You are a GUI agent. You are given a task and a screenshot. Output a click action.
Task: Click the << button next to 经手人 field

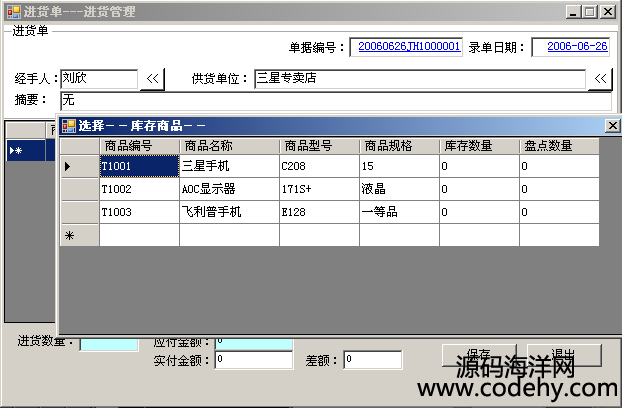(x=153, y=79)
